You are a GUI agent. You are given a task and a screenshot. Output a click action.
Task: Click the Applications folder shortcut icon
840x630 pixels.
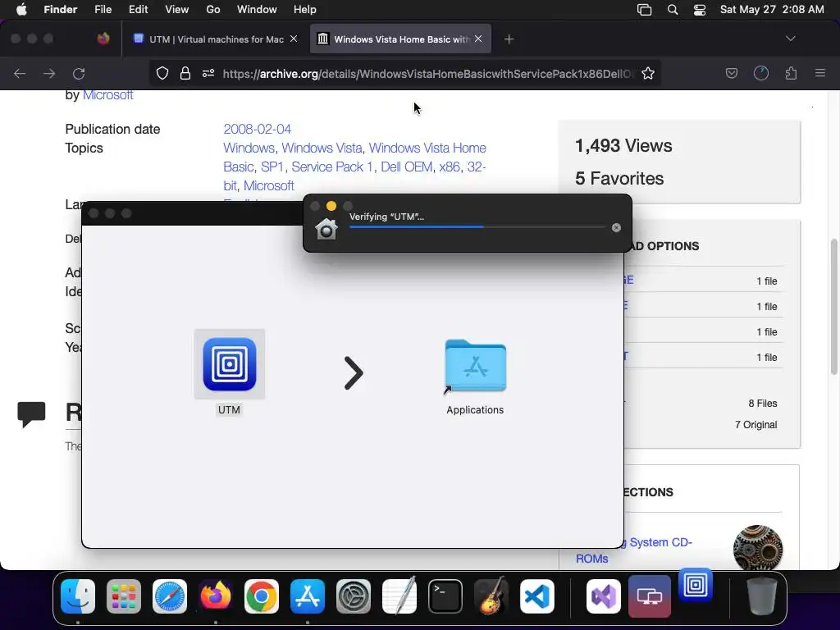(x=475, y=366)
